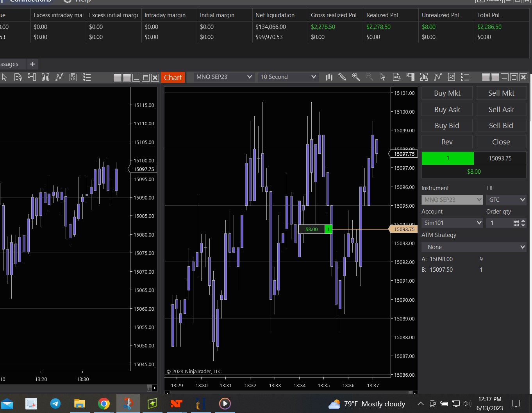Click the Buy Mkt button
Image resolution: width=532 pixels, height=413 pixels.
447,93
